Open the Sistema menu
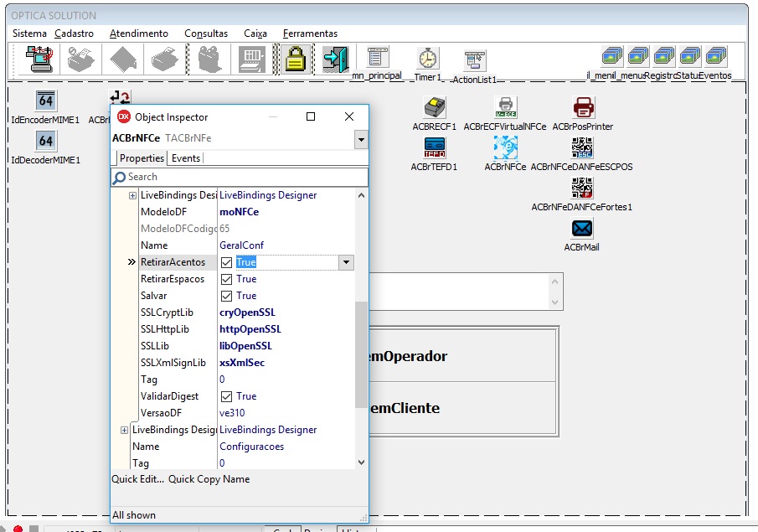The image size is (758, 532). pos(29,34)
